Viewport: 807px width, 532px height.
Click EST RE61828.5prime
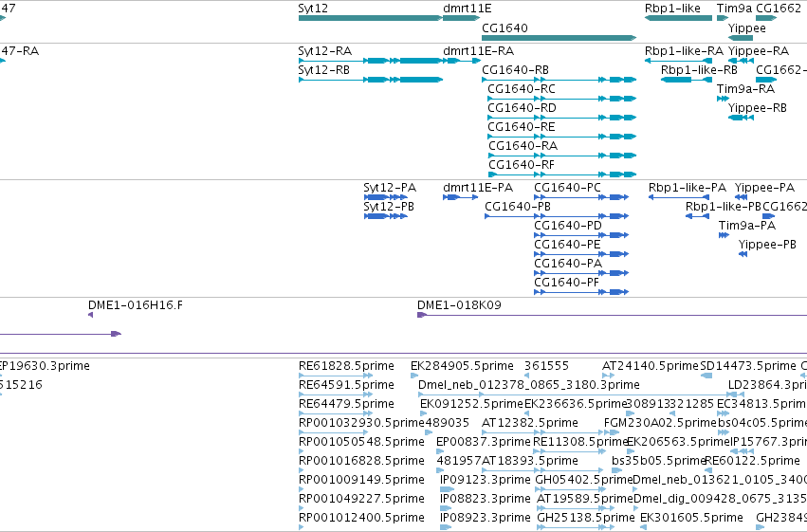(x=336, y=376)
